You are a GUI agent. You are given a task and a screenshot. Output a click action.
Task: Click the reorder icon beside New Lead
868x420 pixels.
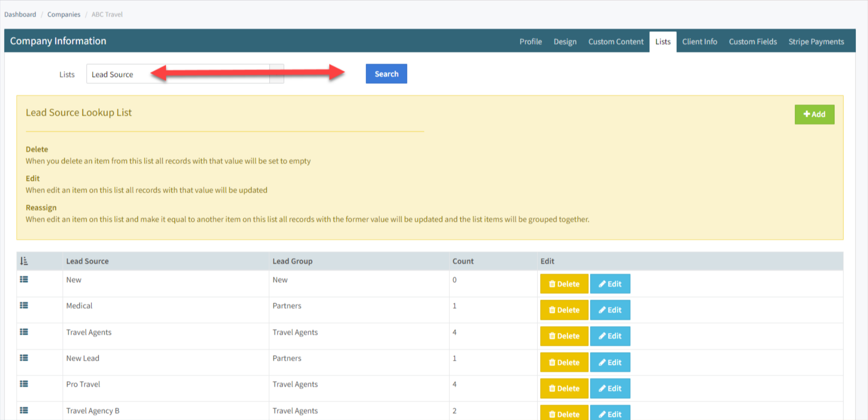[x=24, y=358]
